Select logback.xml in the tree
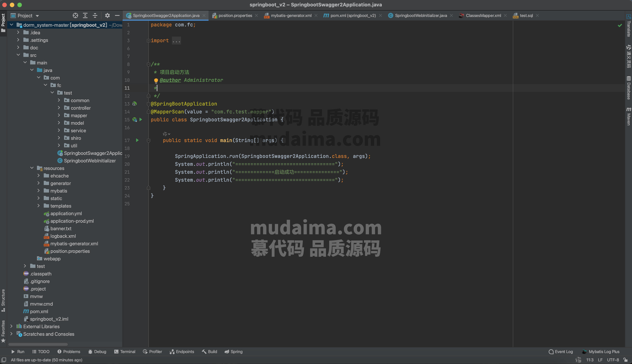This screenshot has width=632, height=364. [x=60, y=236]
